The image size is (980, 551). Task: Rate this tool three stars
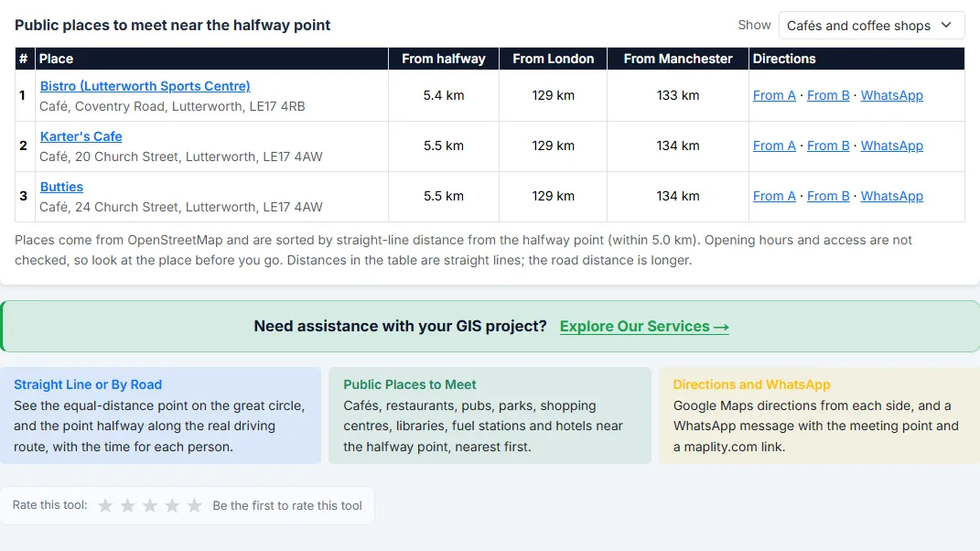point(150,505)
